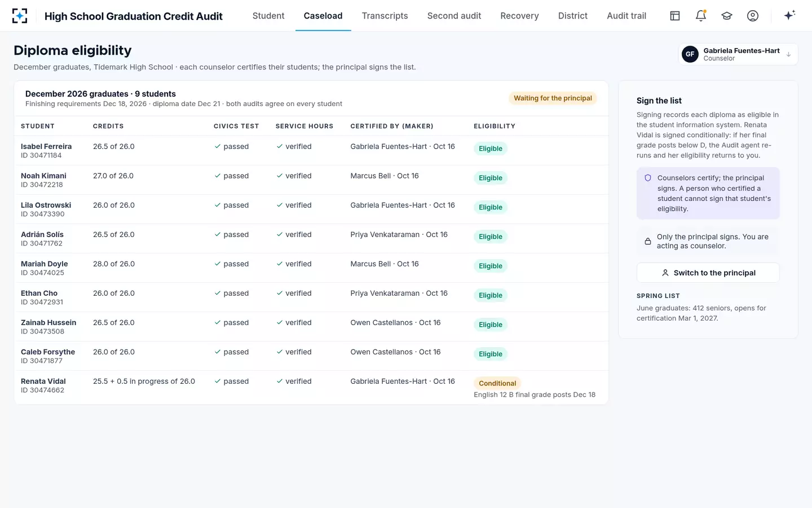The height and width of the screenshot is (508, 812).
Task: Click the Spring list heading
Action: pos(658,296)
